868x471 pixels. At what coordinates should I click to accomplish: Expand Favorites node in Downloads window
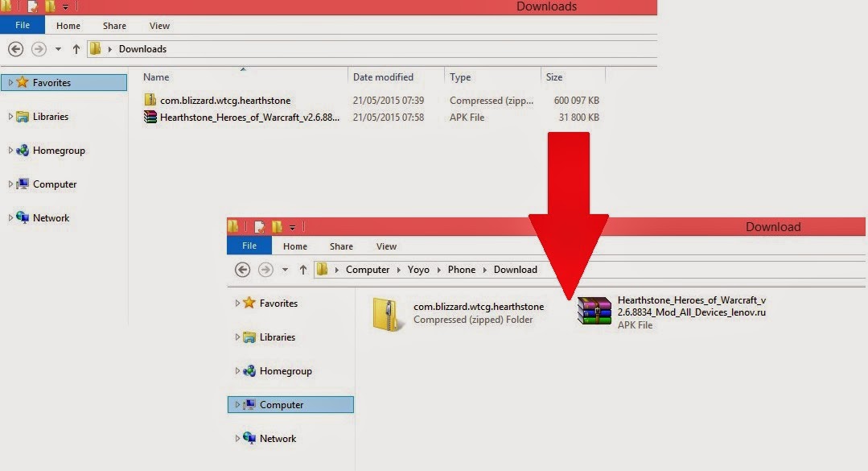pos(10,83)
